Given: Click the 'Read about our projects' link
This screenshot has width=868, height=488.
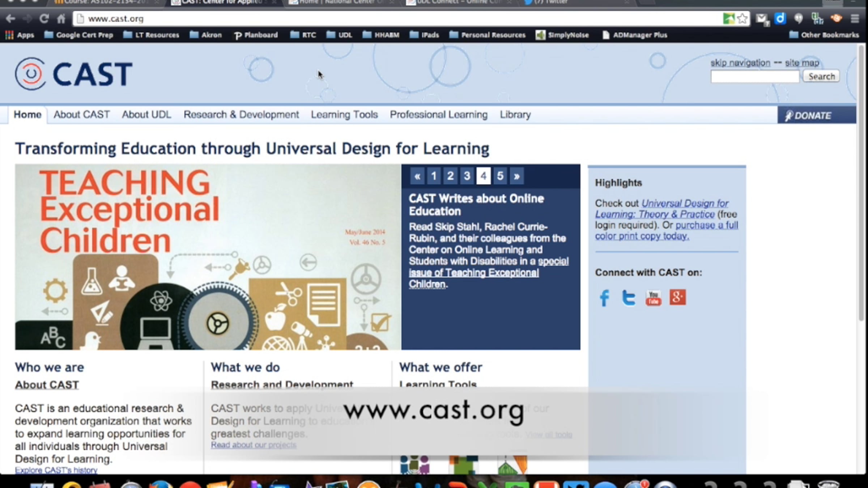Looking at the screenshot, I should 254,445.
